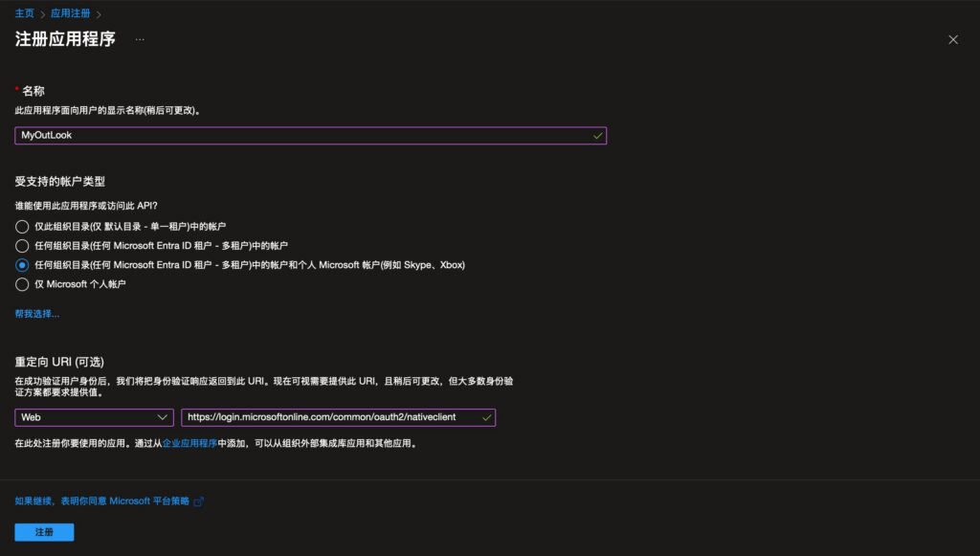Open the 帮我选择 help link
This screenshot has width=980, height=556.
pyautogui.click(x=37, y=313)
